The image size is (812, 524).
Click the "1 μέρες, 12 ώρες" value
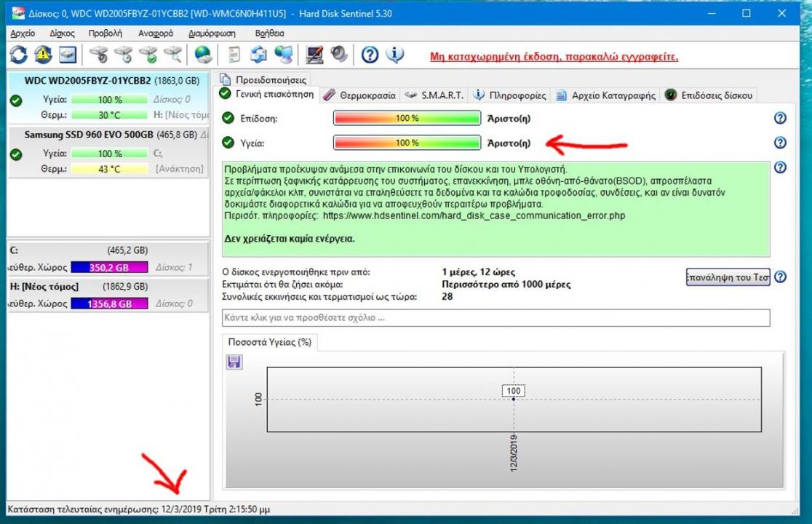[x=478, y=272]
